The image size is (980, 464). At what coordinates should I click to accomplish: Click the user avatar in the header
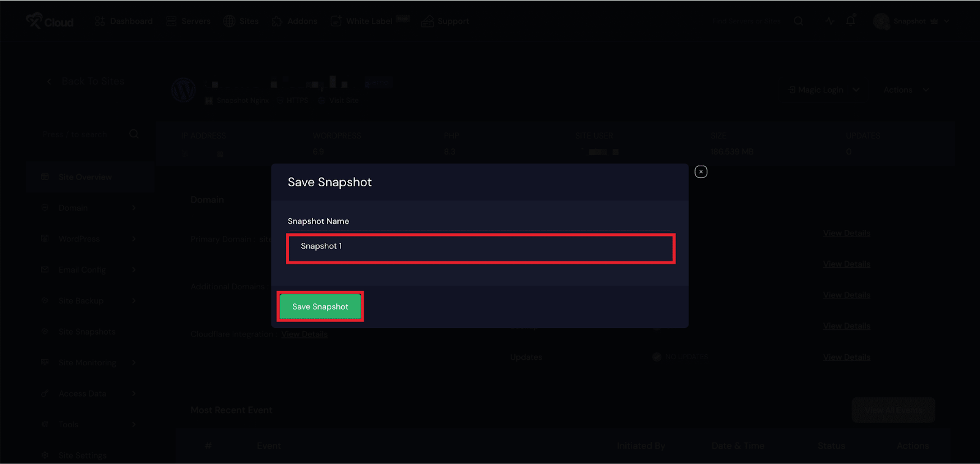click(881, 21)
